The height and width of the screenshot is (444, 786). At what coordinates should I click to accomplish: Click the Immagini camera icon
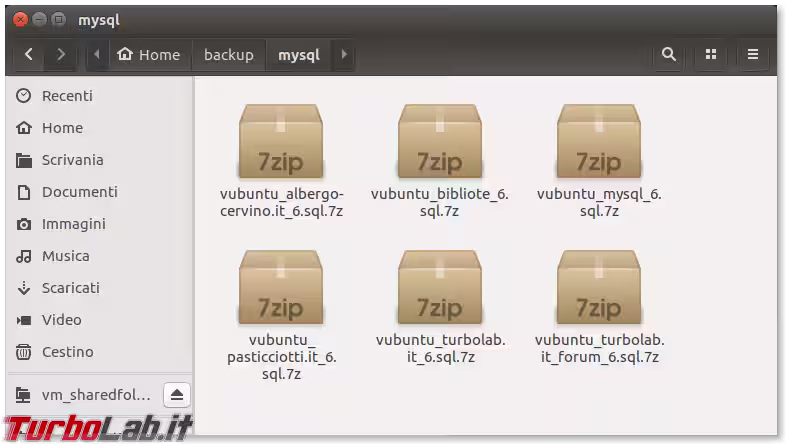(x=24, y=224)
